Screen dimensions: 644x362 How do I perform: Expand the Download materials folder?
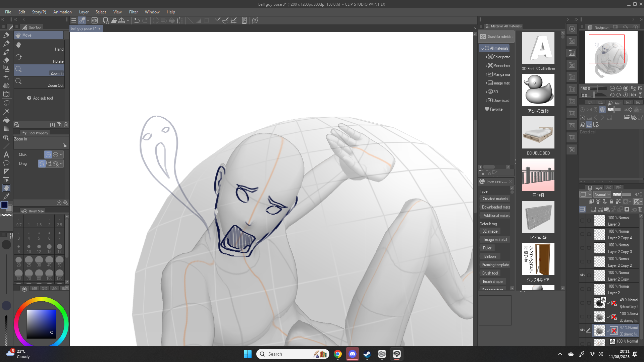coord(486,101)
